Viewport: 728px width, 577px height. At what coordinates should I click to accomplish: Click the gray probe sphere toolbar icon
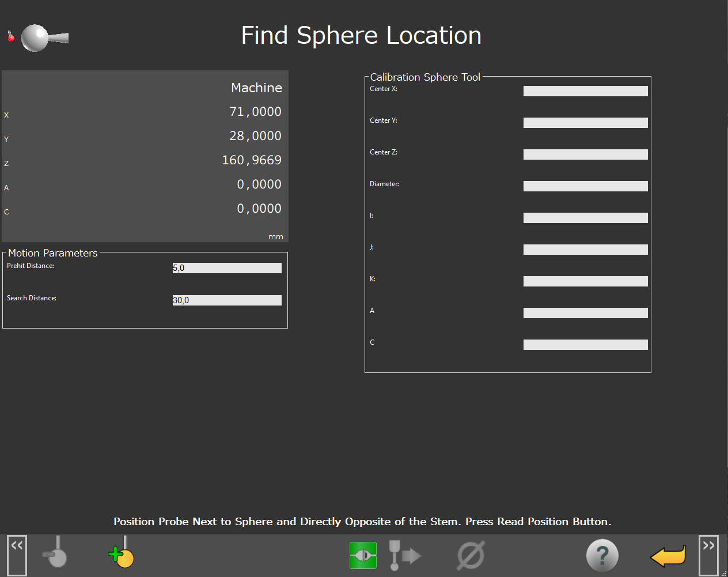click(56, 555)
